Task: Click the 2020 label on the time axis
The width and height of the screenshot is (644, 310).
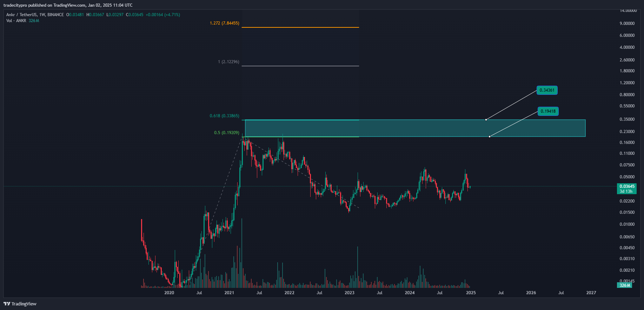Action: pos(169,293)
